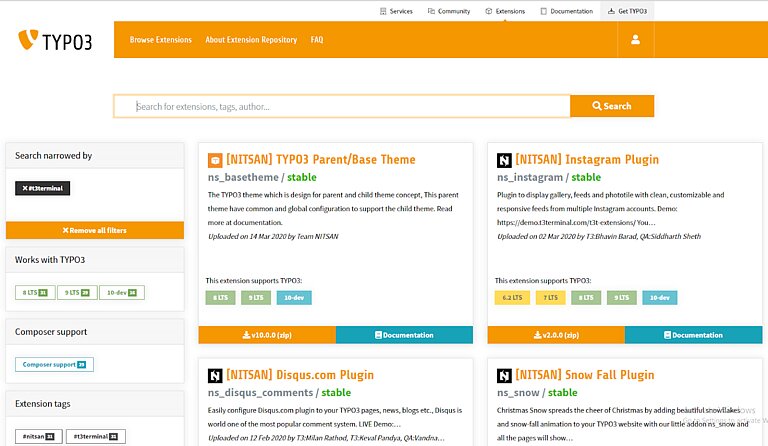Image resolution: width=768 pixels, height=446 pixels.
Task: Remove the #t3terminal search filter tag
Action: click(x=42, y=188)
